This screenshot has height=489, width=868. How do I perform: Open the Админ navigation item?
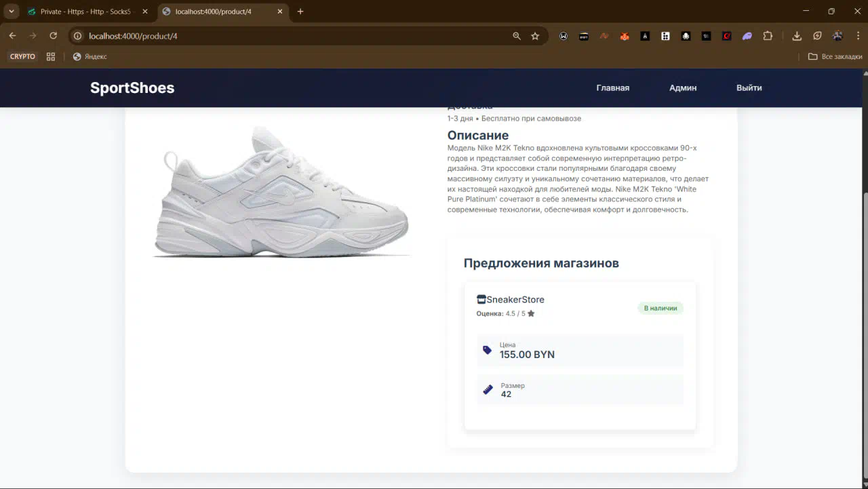click(682, 87)
